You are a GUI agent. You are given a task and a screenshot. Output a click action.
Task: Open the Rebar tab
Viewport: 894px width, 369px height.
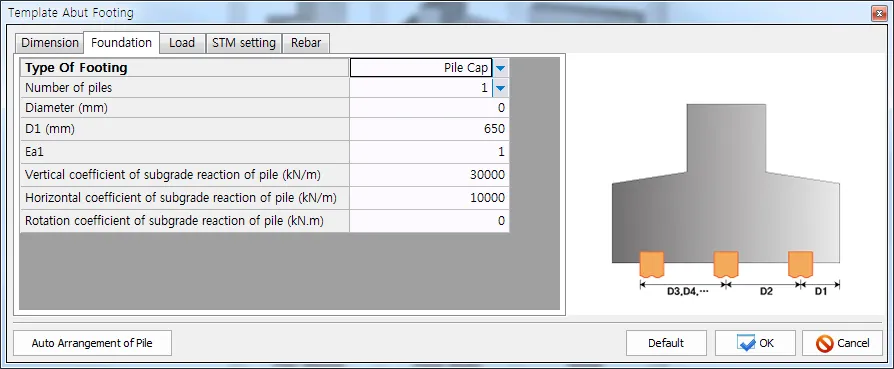(306, 43)
